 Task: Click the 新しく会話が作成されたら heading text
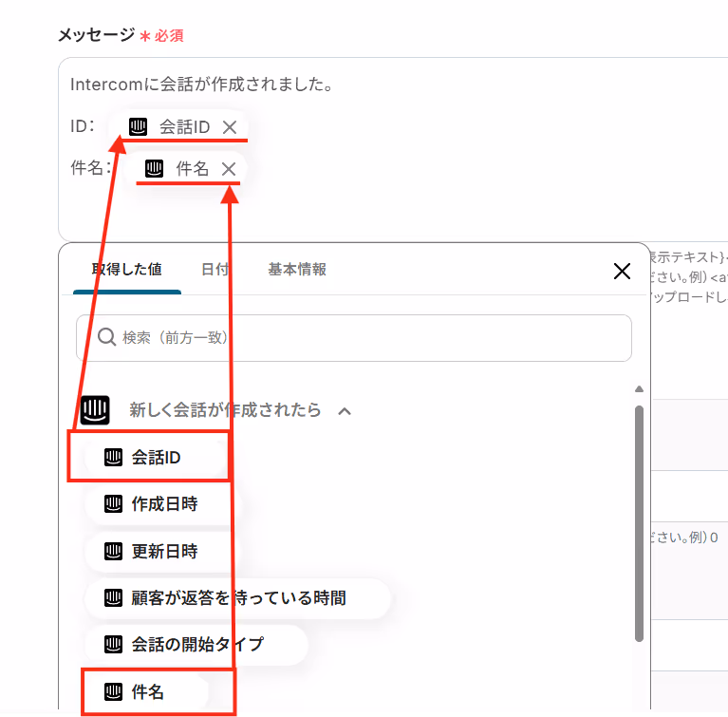[225, 410]
